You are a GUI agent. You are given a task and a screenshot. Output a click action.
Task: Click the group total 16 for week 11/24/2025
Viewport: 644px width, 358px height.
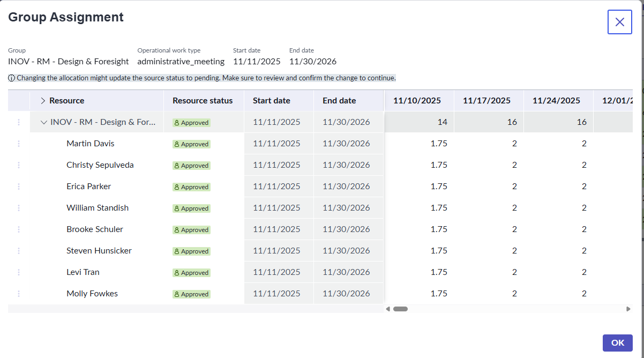pos(558,122)
